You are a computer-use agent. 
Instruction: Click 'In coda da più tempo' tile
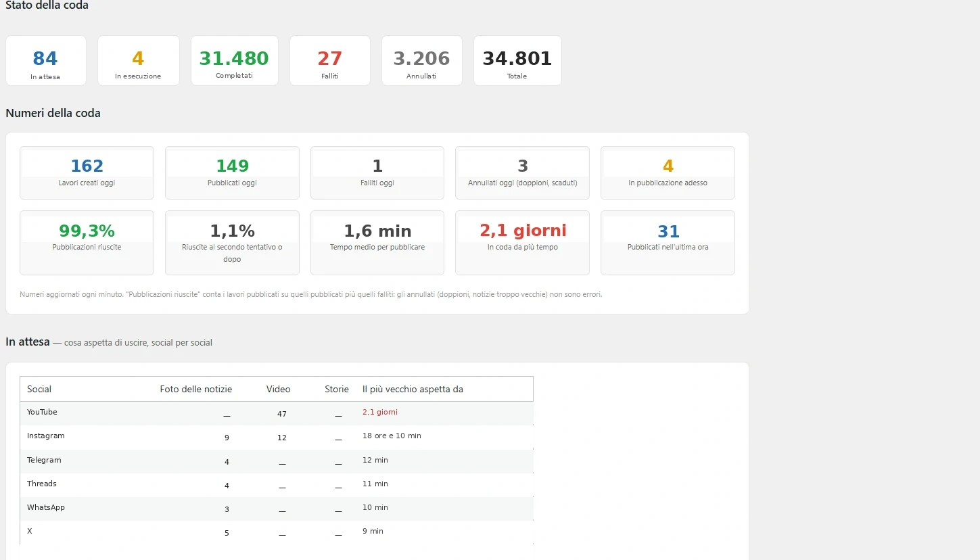pyautogui.click(x=522, y=243)
